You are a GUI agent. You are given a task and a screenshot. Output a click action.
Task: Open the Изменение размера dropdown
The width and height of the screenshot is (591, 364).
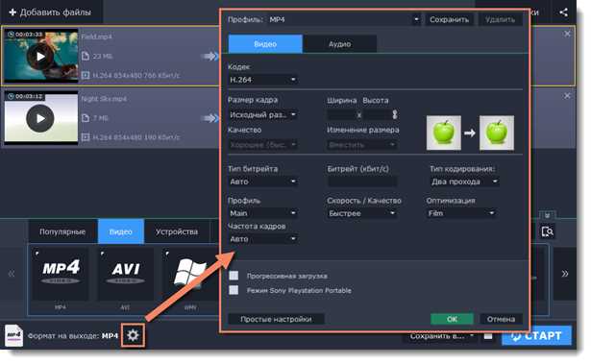coord(362,145)
